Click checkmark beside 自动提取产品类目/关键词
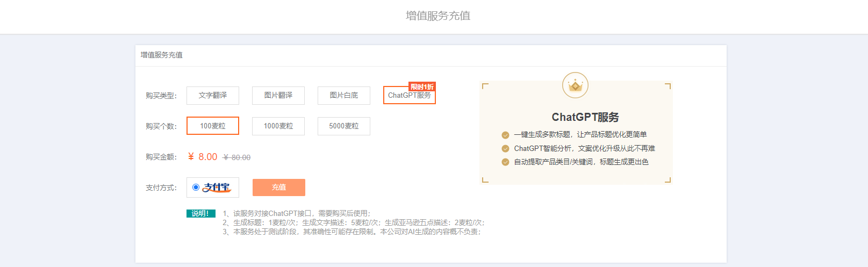The width and height of the screenshot is (868, 267). tap(505, 162)
